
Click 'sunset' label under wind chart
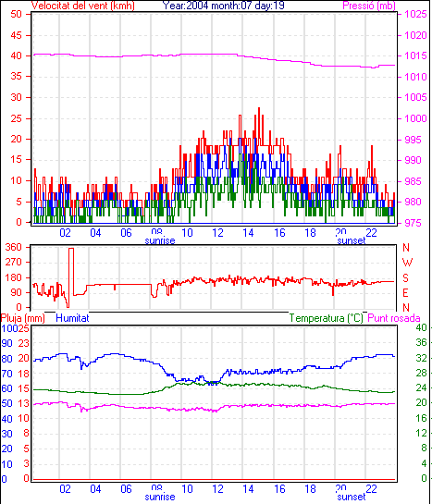[351, 240]
